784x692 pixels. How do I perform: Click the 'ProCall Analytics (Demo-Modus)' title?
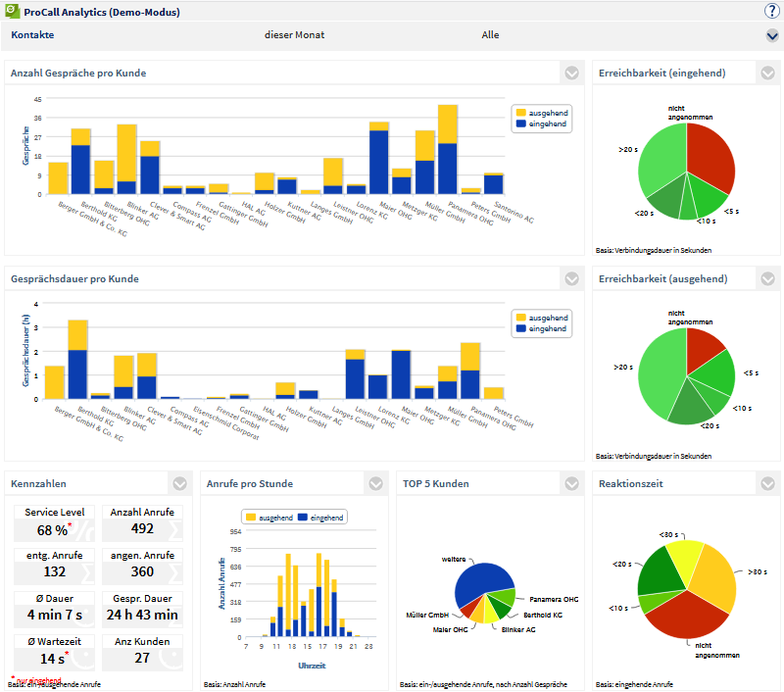tap(102, 12)
